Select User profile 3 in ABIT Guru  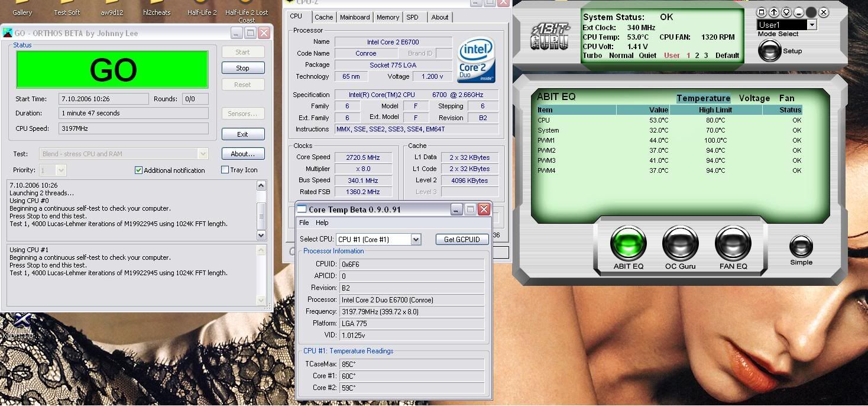[706, 56]
